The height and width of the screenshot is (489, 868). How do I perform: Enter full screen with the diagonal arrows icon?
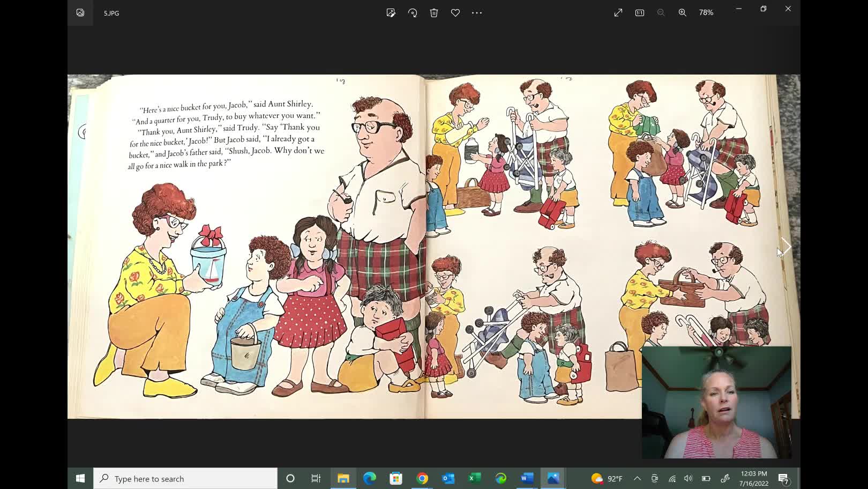pyautogui.click(x=618, y=13)
